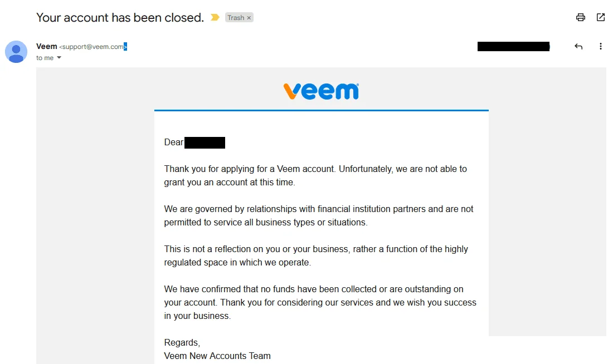Click the sender's profile avatar
The height and width of the screenshot is (364, 608).
pyautogui.click(x=16, y=52)
